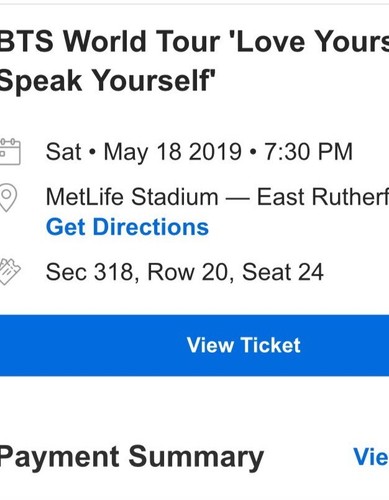Viewport: 389px width, 500px height.
Task: Tap the blue View Ticket button
Action: click(194, 345)
